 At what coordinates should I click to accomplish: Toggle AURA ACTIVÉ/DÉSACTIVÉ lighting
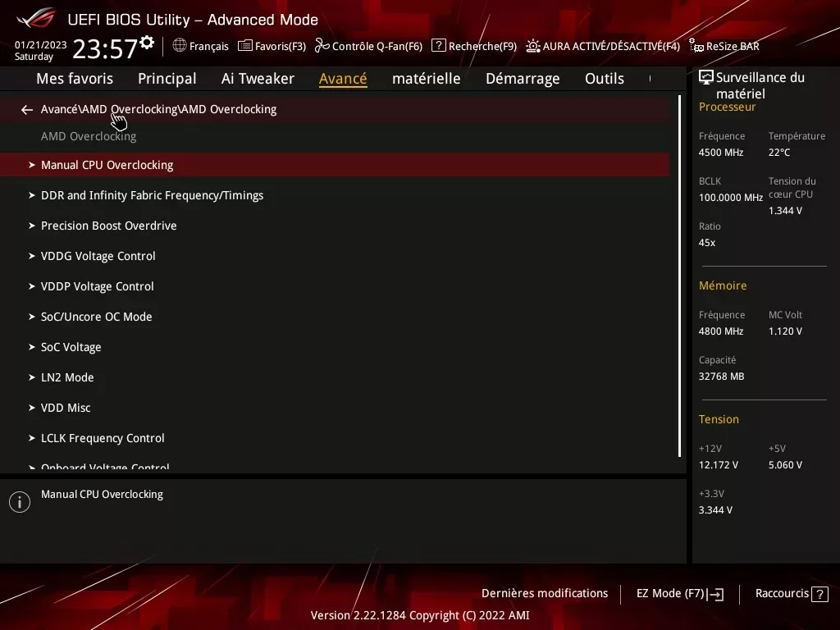click(603, 46)
